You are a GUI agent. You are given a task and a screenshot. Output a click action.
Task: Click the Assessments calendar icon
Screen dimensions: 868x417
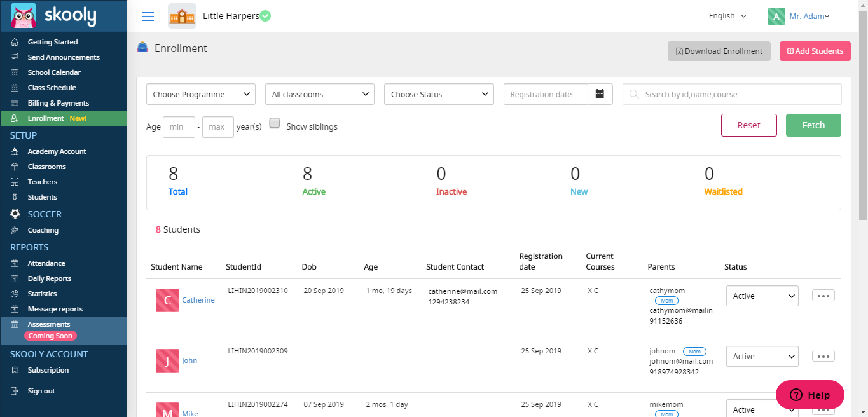pyautogui.click(x=15, y=324)
